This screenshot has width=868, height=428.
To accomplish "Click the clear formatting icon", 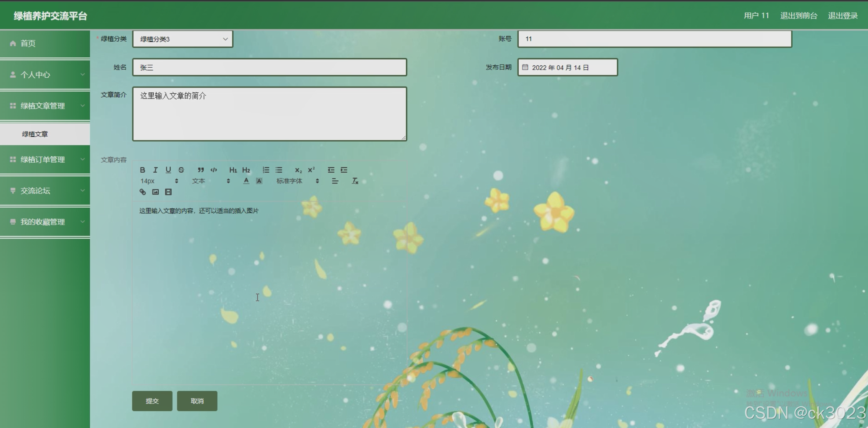I will tap(355, 181).
